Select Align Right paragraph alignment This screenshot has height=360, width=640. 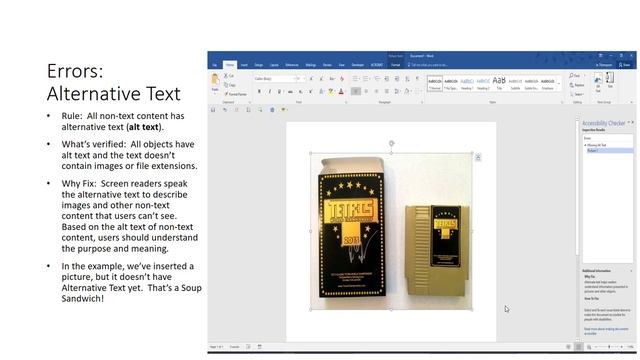tap(376, 91)
